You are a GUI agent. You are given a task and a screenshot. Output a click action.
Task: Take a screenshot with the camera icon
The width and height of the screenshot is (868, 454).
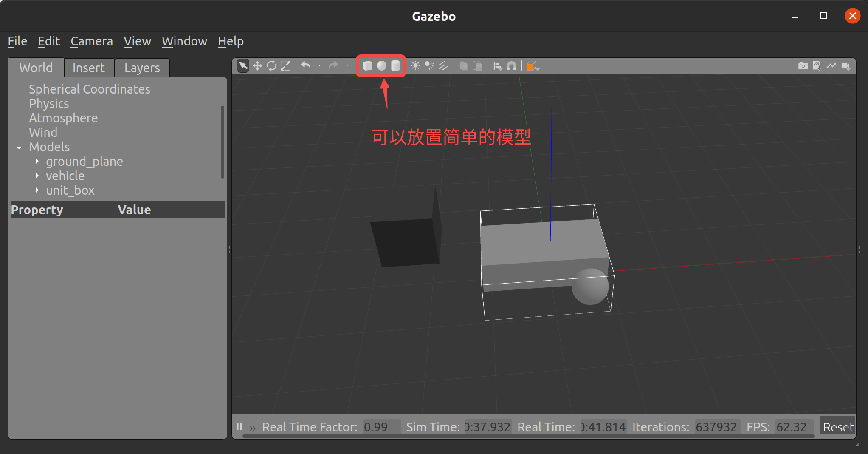click(x=803, y=66)
